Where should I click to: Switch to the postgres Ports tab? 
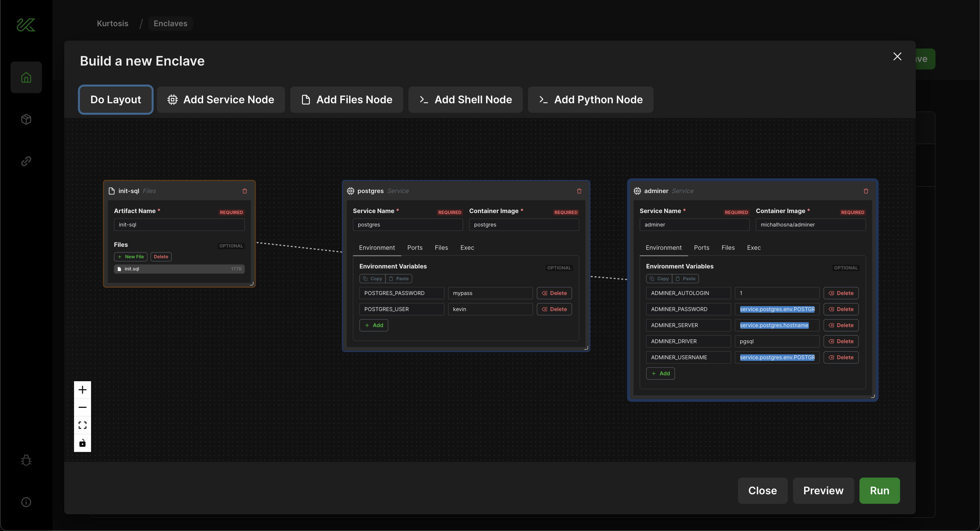point(415,247)
